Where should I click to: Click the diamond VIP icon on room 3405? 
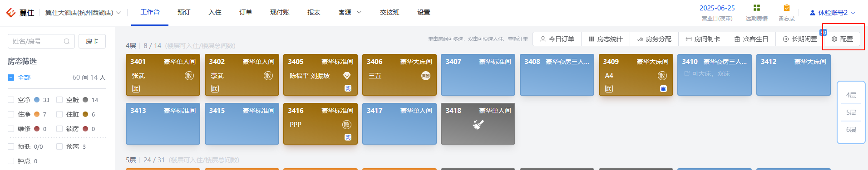(347, 76)
